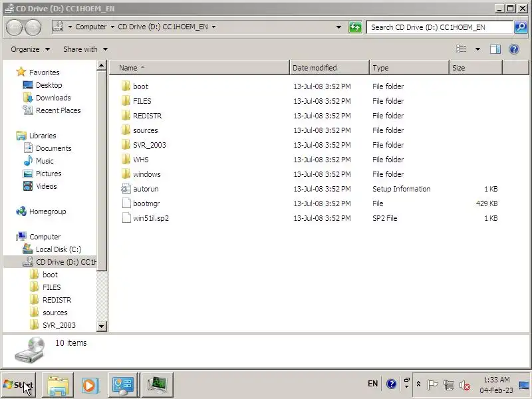Sort files by the Type column

(409, 68)
